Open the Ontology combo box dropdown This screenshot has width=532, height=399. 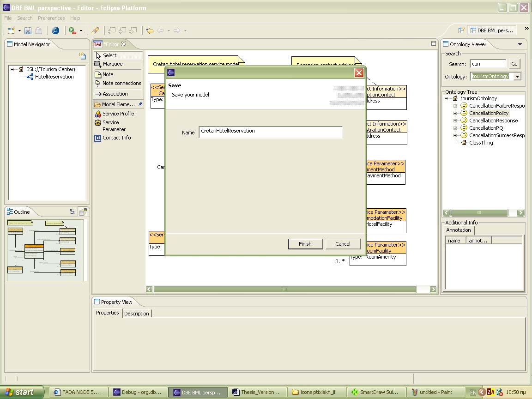coord(517,76)
